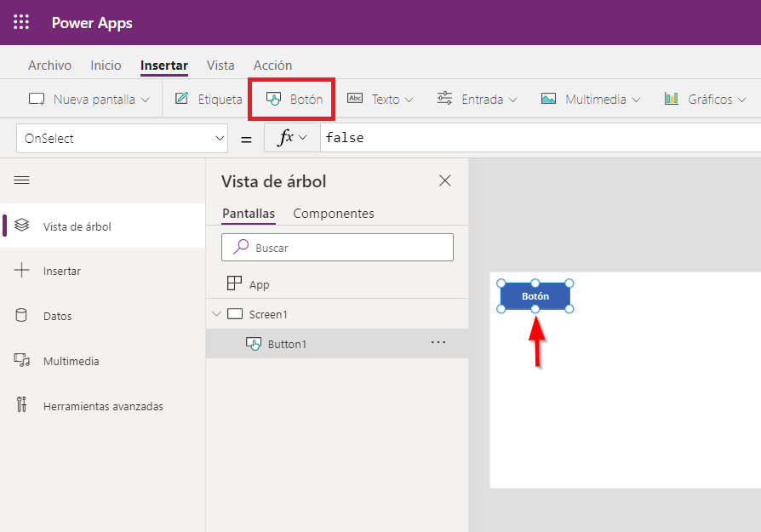This screenshot has height=532, width=761.
Task: Click the App grid icon
Action: coord(234,283)
